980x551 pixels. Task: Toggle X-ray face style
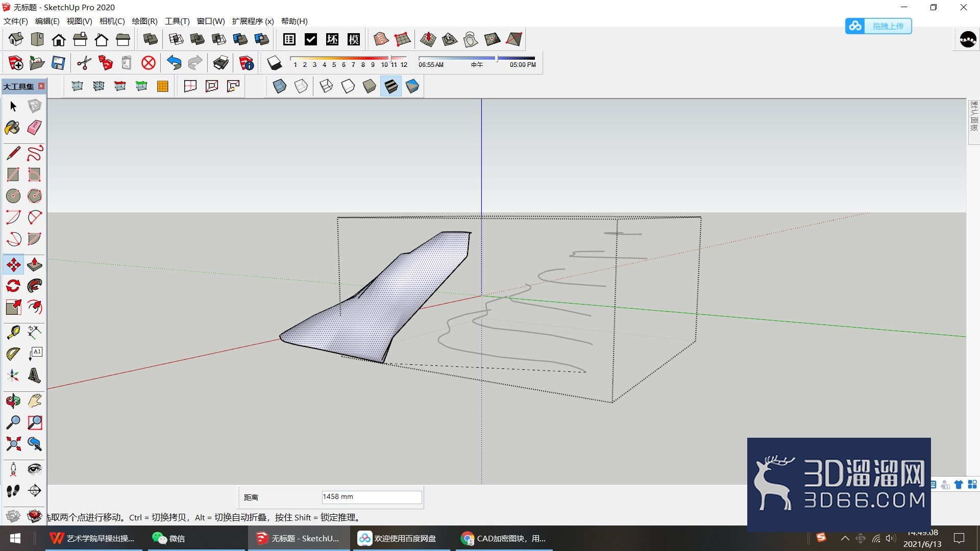(x=280, y=86)
